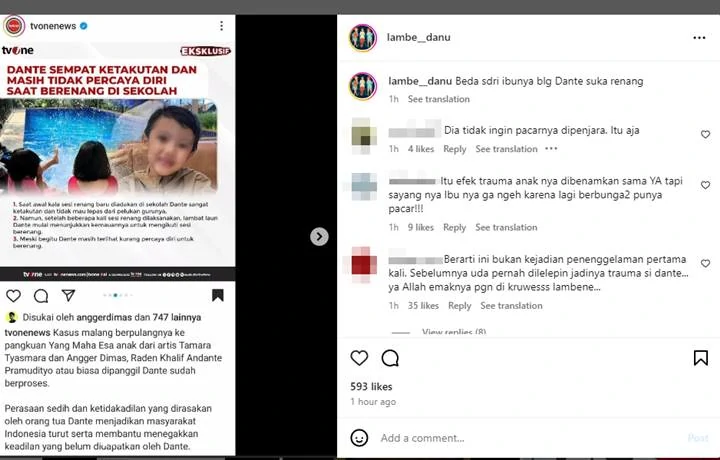View '35 likes' on third comment
The height and width of the screenshot is (460, 720).
point(423,306)
